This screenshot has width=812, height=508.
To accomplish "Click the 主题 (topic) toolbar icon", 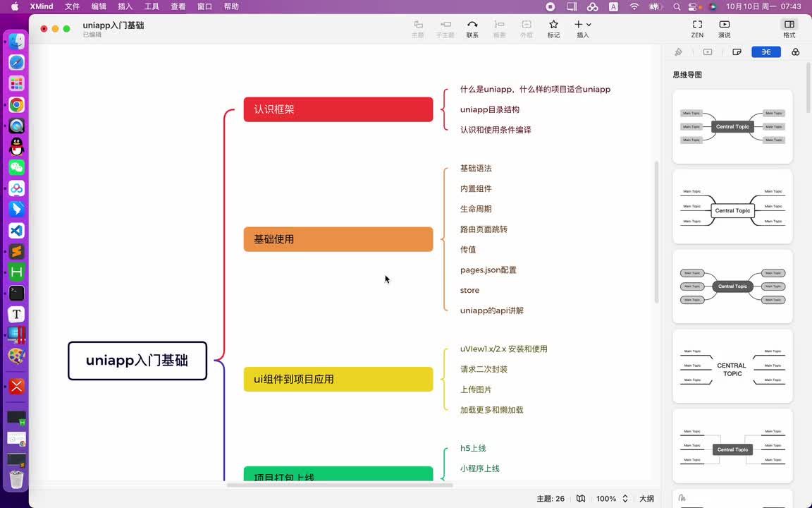I will tap(418, 28).
